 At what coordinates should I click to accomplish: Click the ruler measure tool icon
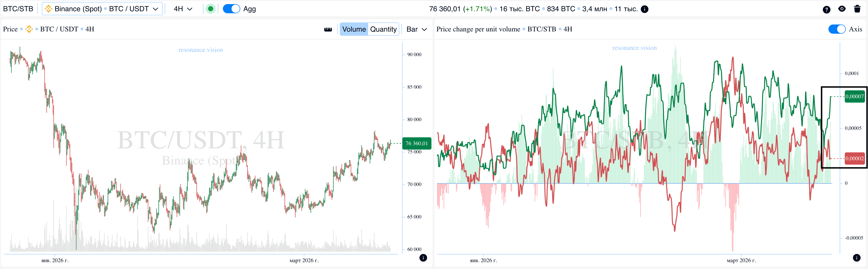tap(328, 29)
